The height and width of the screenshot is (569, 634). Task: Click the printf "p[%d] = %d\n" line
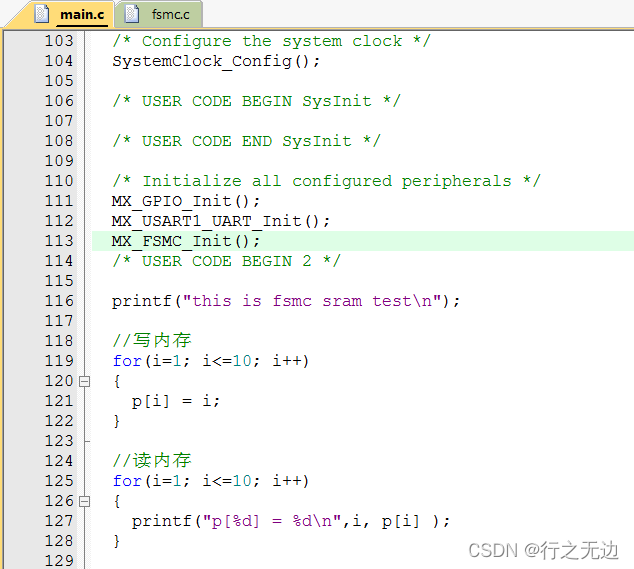tap(291, 521)
